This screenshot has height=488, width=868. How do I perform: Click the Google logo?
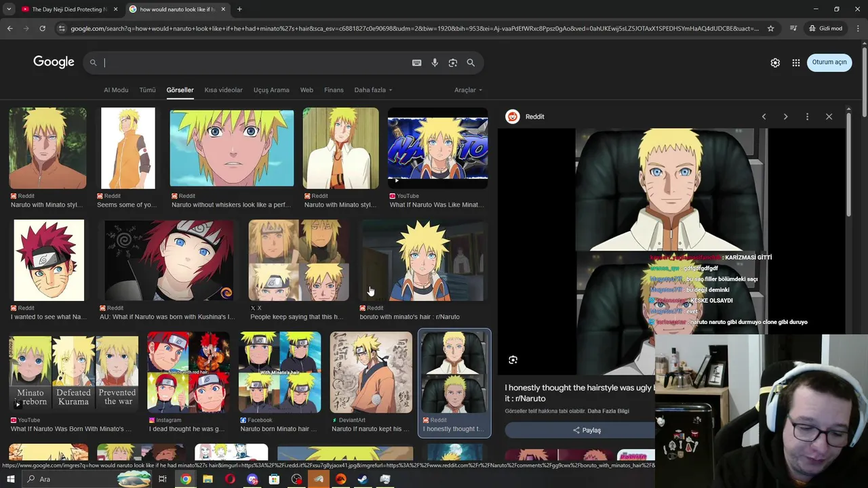54,62
